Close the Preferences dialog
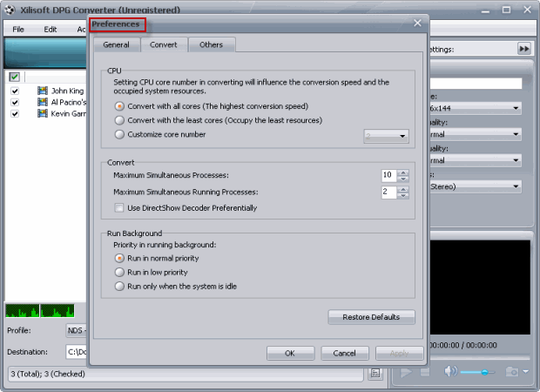 pyautogui.click(x=417, y=23)
